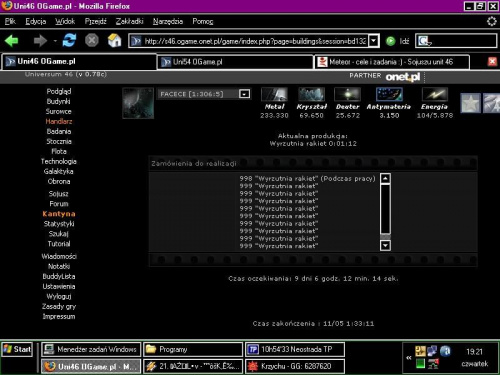Click the Energia resource icon
500x375 pixels.
click(x=435, y=94)
